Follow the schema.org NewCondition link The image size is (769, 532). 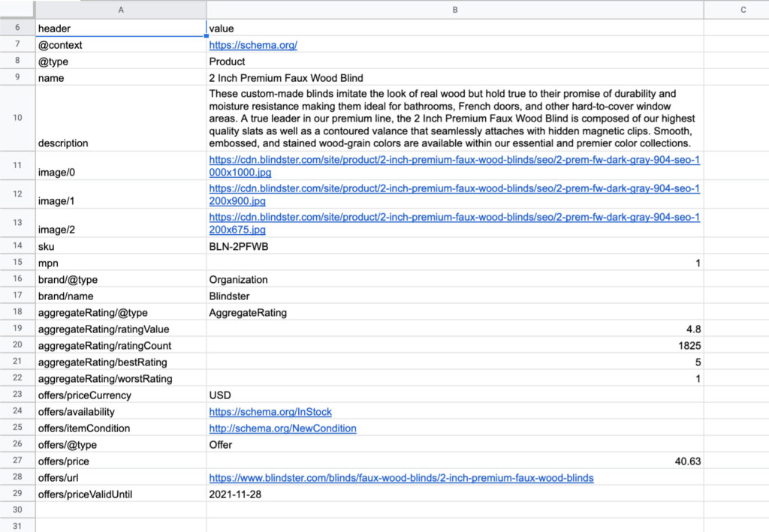pyautogui.click(x=282, y=428)
